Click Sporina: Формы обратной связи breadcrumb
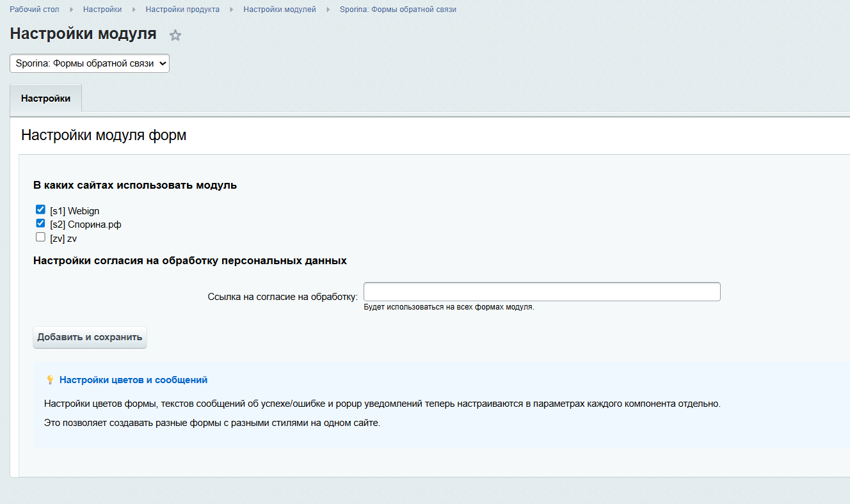Image resolution: width=850 pixels, height=504 pixels. click(397, 10)
